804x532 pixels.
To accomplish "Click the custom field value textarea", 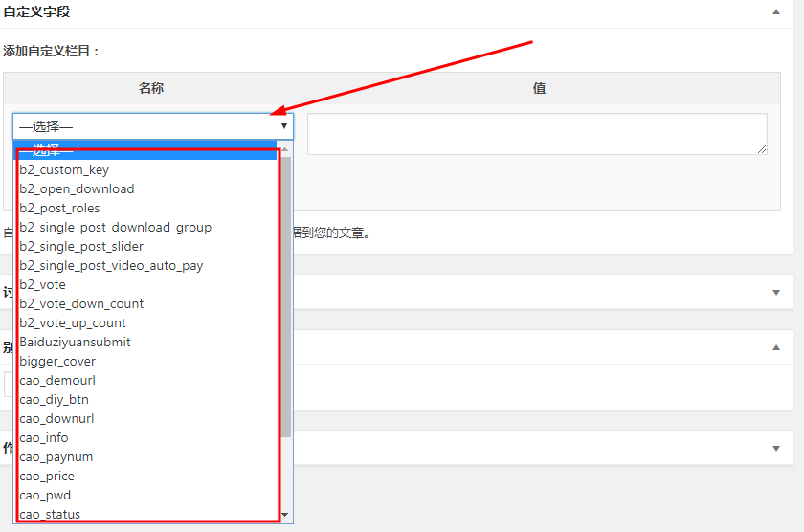I will tap(537, 134).
